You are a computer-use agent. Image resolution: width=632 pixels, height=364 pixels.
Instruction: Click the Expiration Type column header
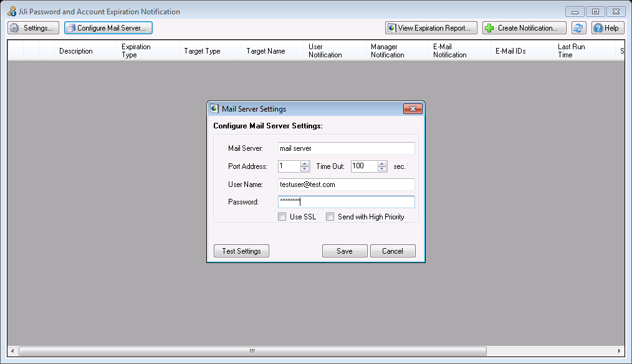point(148,50)
